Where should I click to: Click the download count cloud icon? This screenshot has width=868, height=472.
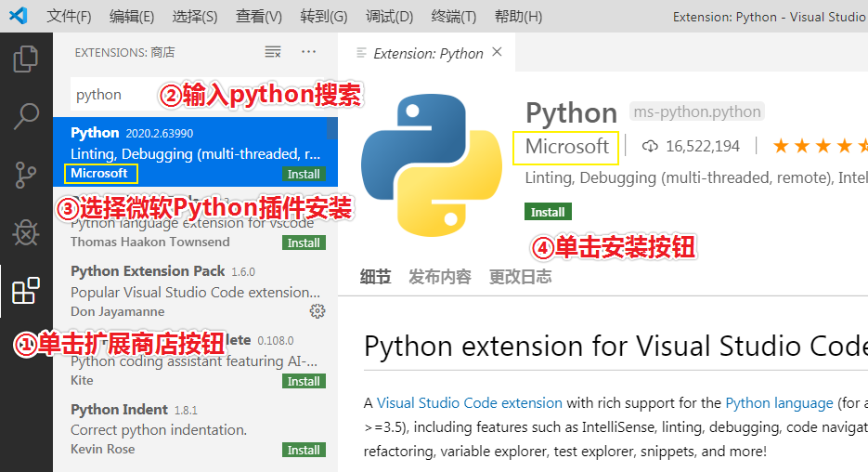coord(650,146)
